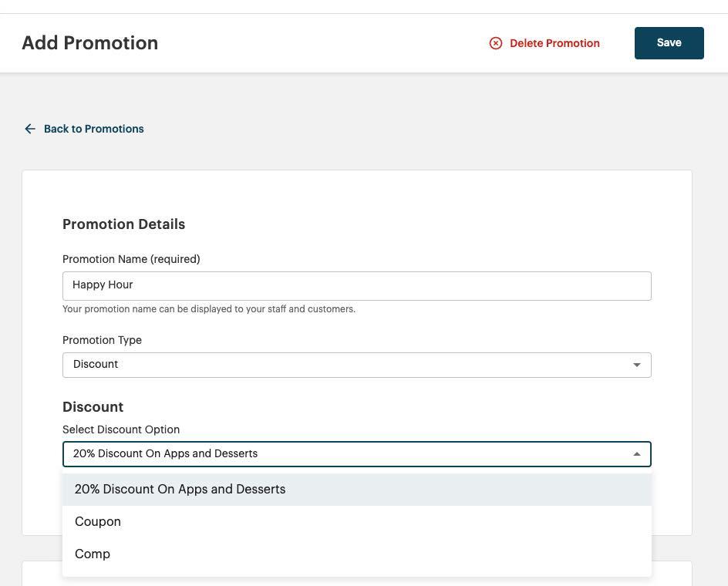Select Coupon from the discount options
The width and height of the screenshot is (728, 586).
[97, 521]
